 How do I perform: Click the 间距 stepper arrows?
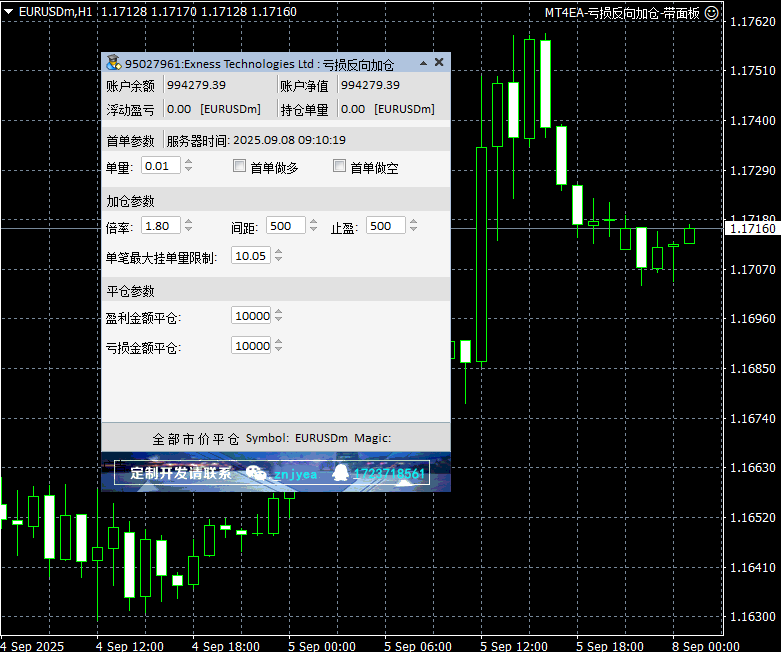click(313, 226)
